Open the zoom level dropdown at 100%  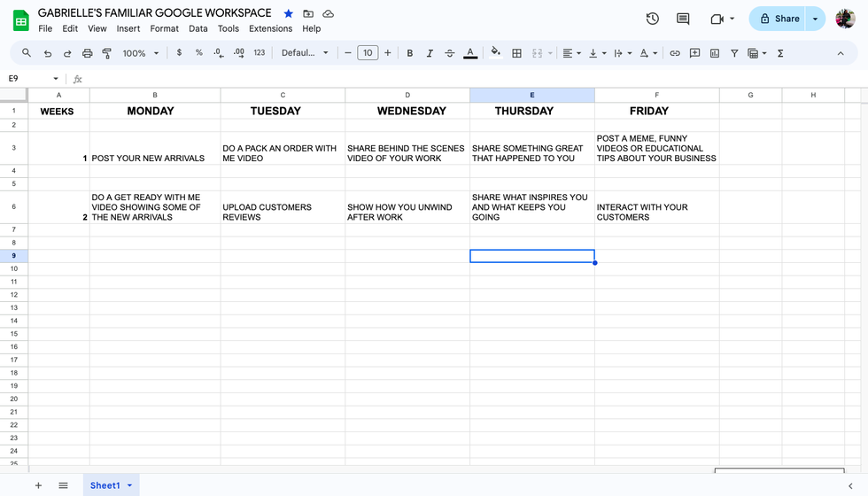[141, 53]
